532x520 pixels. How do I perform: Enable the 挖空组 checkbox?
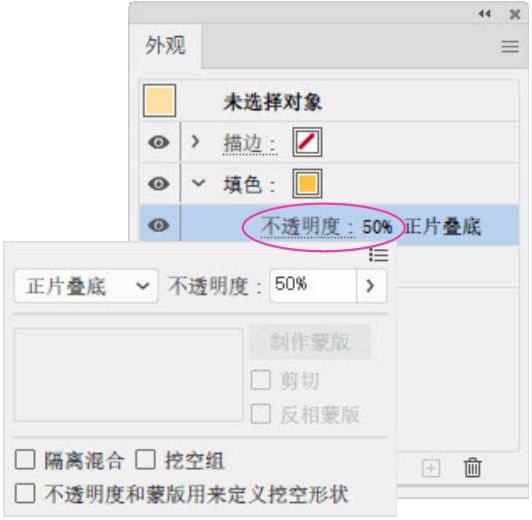tap(145, 460)
